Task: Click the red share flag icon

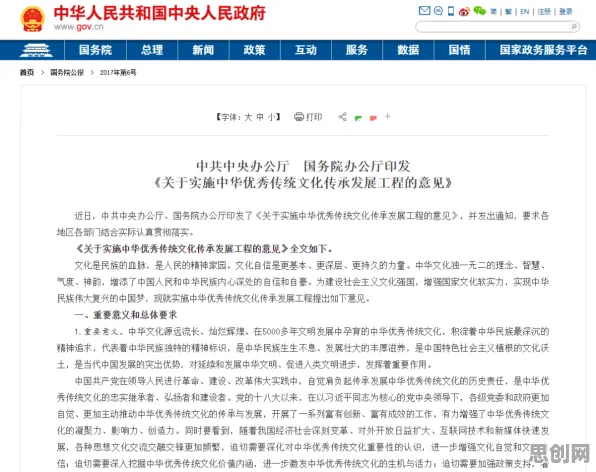Action: coord(373,118)
